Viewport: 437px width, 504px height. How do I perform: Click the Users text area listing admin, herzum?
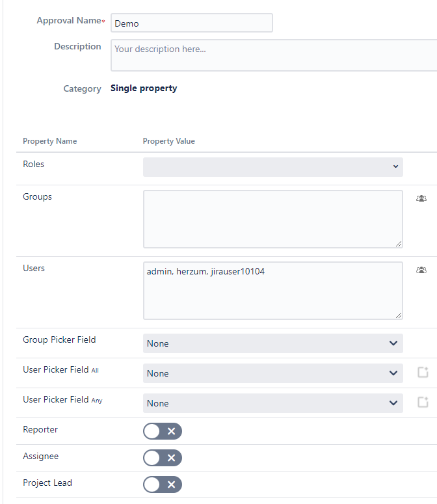click(272, 291)
